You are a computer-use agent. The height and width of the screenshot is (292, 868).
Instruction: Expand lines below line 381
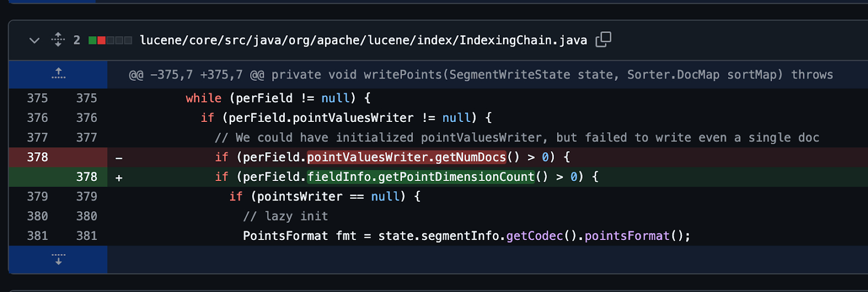(x=58, y=259)
